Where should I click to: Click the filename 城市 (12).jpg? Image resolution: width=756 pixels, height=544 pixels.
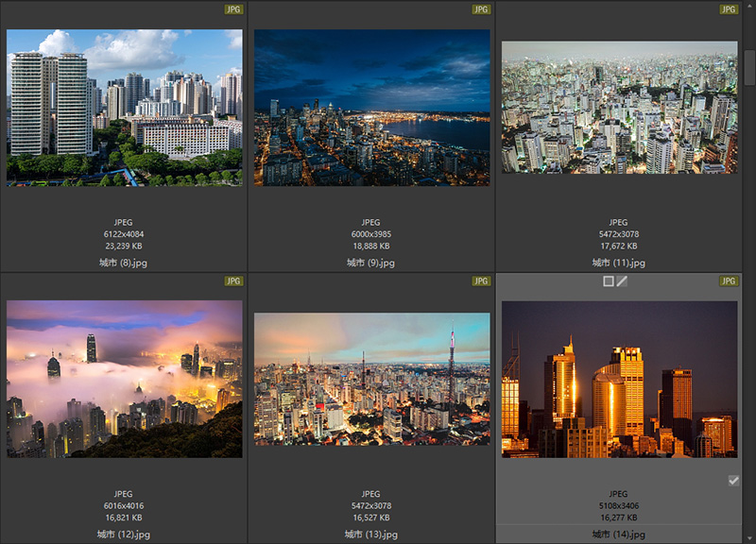pos(124,535)
